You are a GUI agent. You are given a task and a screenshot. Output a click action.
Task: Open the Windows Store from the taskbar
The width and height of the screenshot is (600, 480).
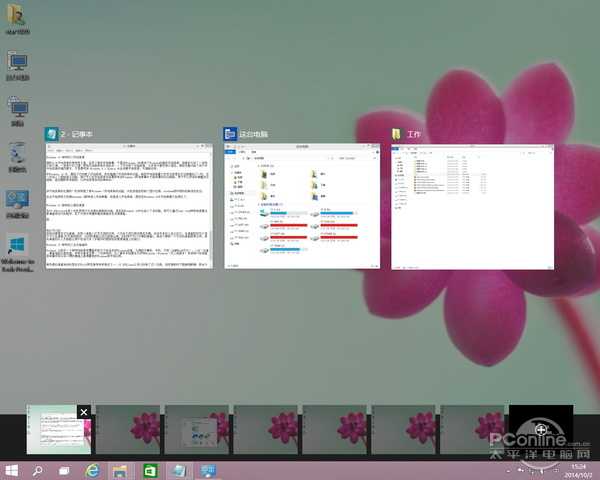(x=150, y=470)
